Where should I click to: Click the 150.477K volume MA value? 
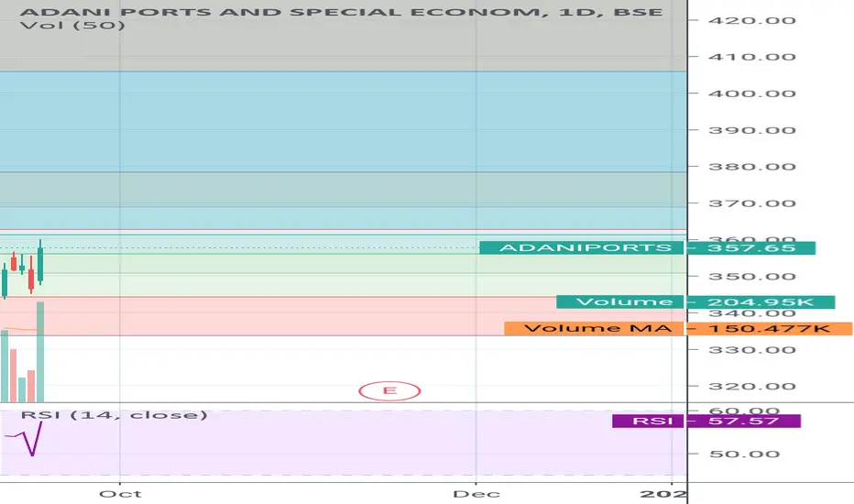point(770,328)
